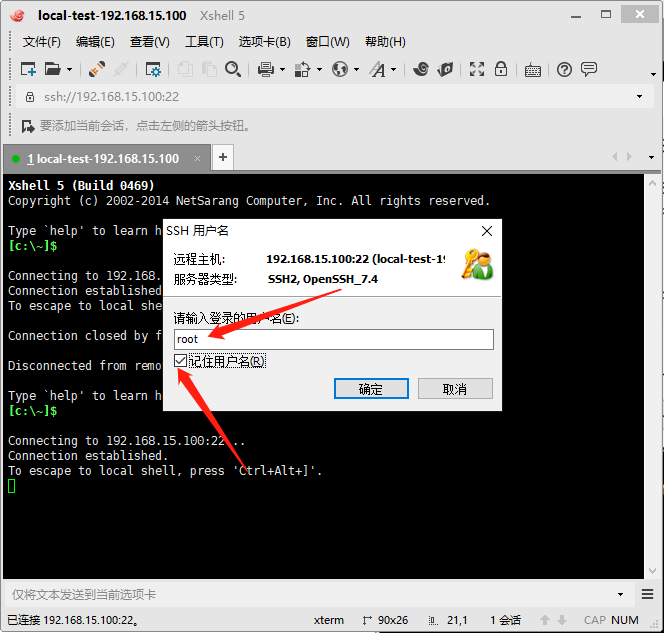Click the Print icon

tap(266, 69)
